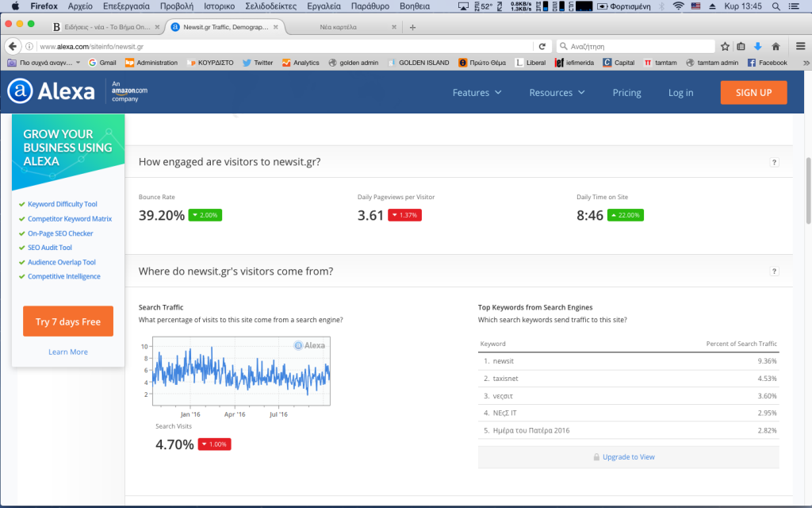
Task: Click the address bar URL field
Action: [x=285, y=46]
